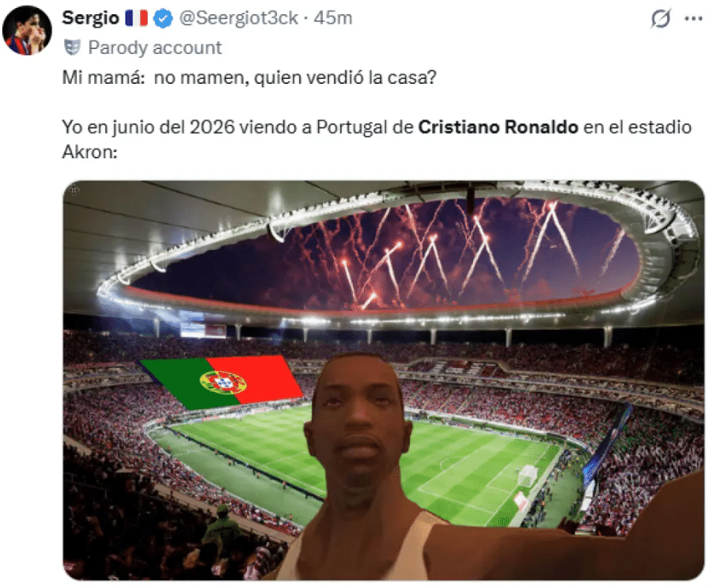Click the word "Akron:" in the tweet
Image resolution: width=724 pixels, height=588 pixels.
pyautogui.click(x=90, y=152)
